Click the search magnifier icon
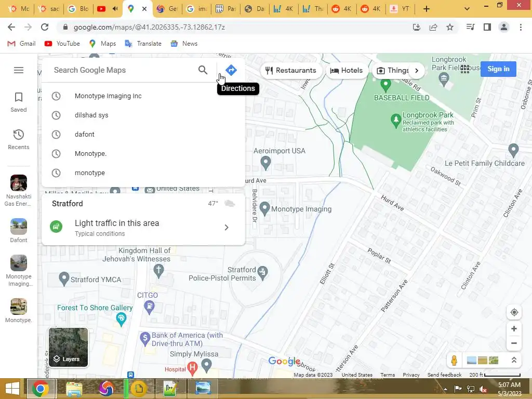This screenshot has width=532, height=399. (x=203, y=70)
